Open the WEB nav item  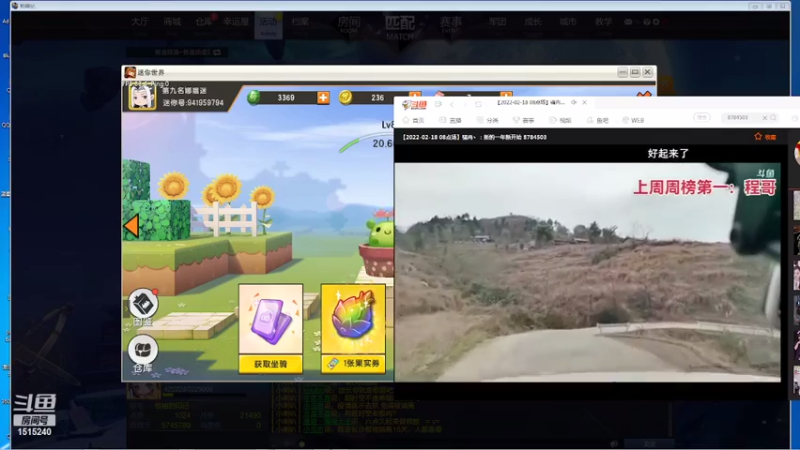click(633, 120)
